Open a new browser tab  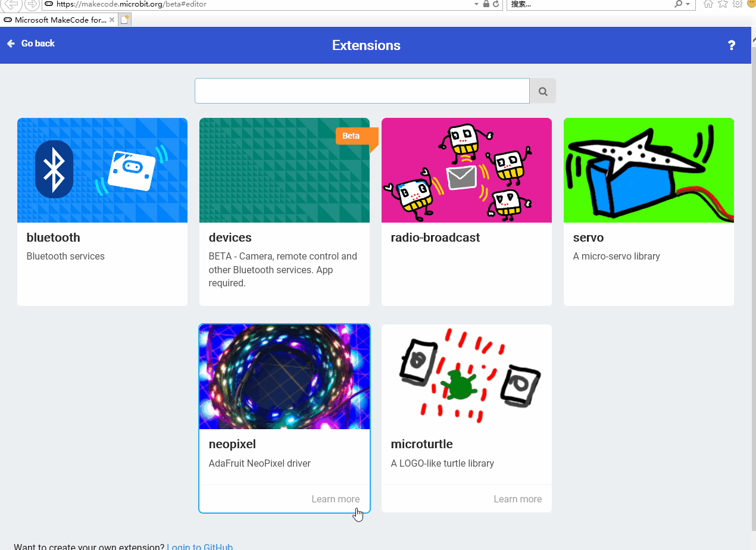(124, 19)
